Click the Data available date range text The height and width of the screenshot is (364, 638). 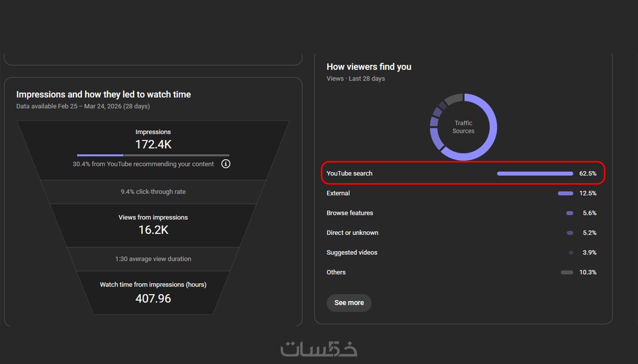[83, 106]
